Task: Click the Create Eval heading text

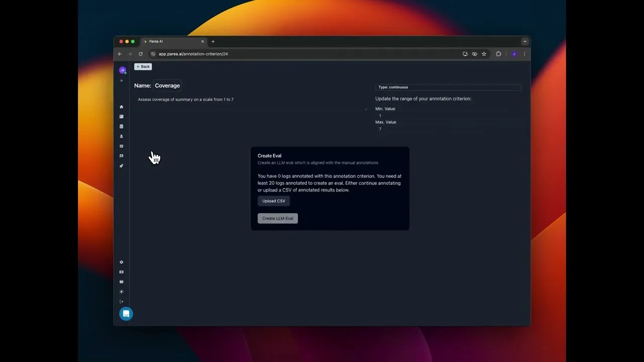Action: point(270,156)
